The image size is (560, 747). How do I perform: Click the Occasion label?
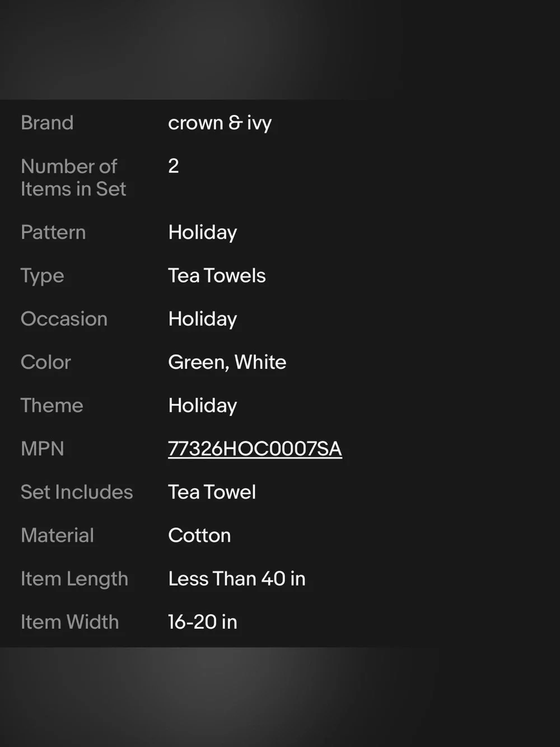(x=64, y=319)
